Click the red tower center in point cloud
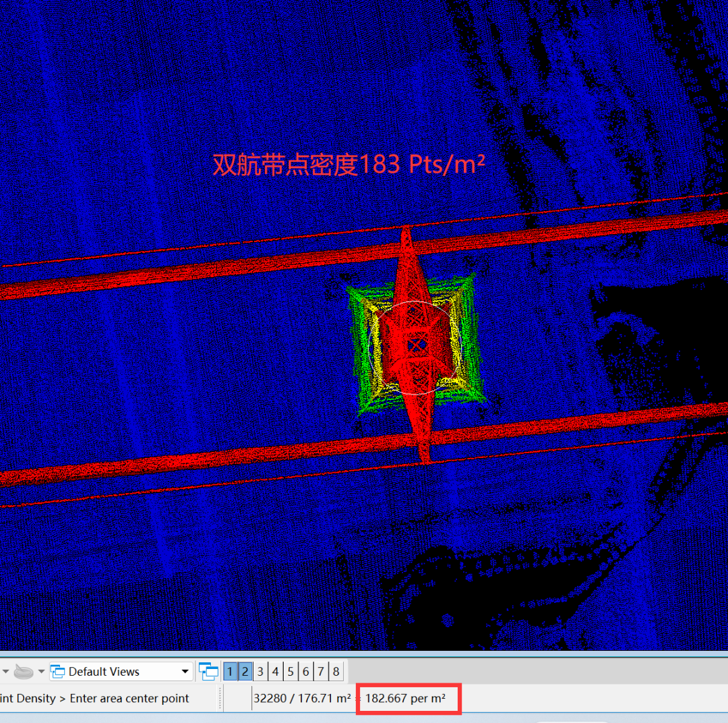Image resolution: width=728 pixels, height=723 pixels. pos(417,345)
